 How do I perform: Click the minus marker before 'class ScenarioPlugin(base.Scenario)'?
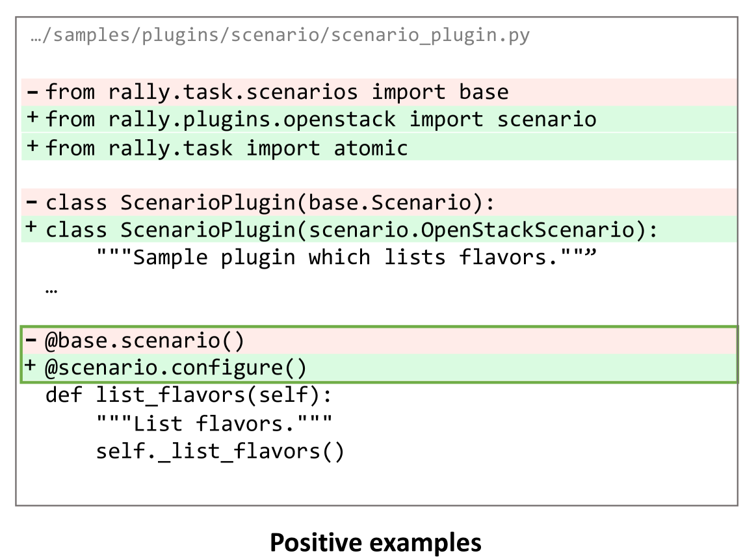[x=33, y=203]
